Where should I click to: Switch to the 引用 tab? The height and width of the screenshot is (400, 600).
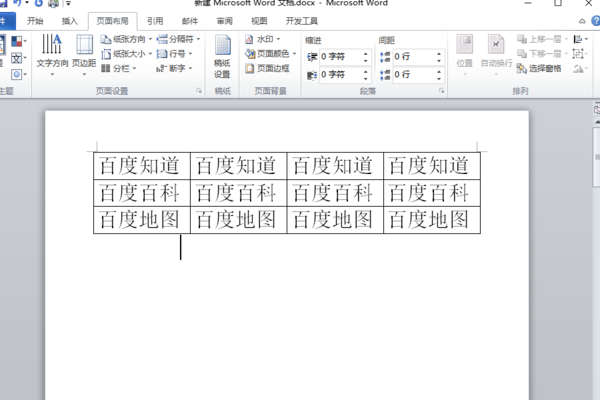(155, 21)
